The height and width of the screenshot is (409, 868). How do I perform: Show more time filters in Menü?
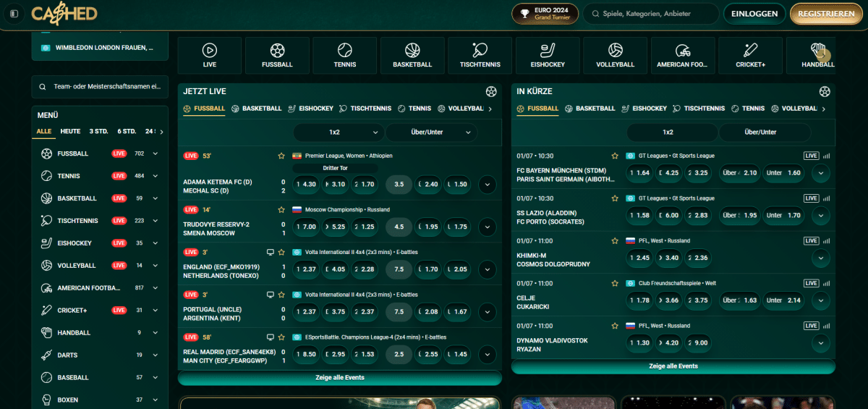[x=161, y=132]
